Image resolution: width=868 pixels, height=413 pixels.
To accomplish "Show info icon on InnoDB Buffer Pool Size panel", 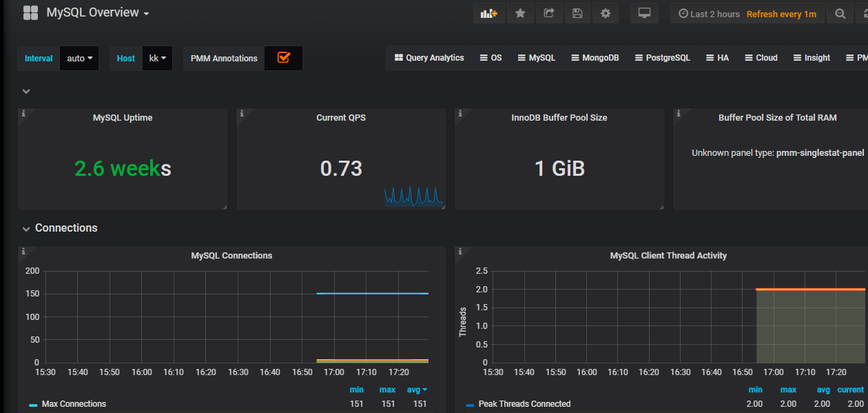I will click(459, 113).
